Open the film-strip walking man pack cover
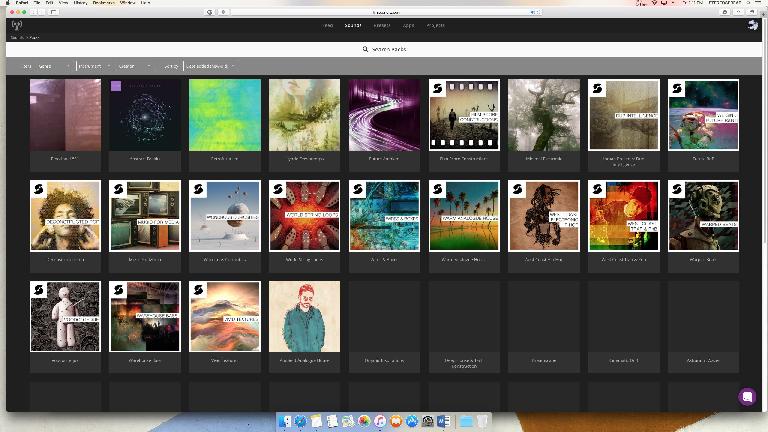The height and width of the screenshot is (432, 768). 464,115
